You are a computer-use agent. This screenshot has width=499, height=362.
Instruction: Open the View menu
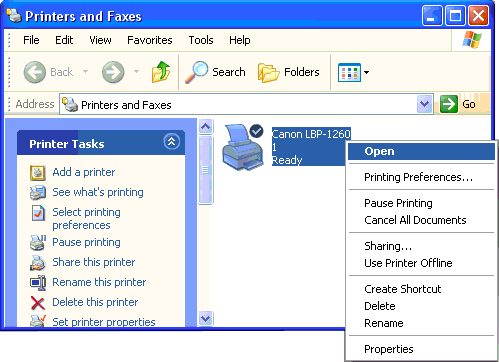click(x=100, y=40)
